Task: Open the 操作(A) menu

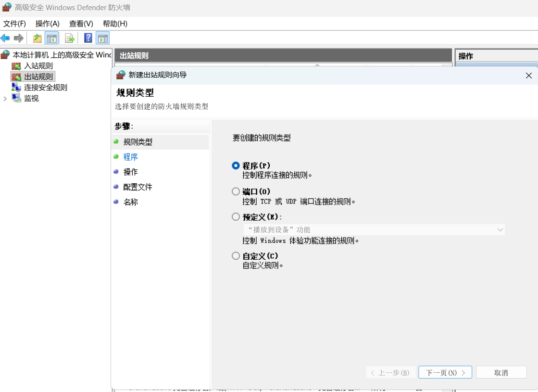Action: click(x=47, y=24)
